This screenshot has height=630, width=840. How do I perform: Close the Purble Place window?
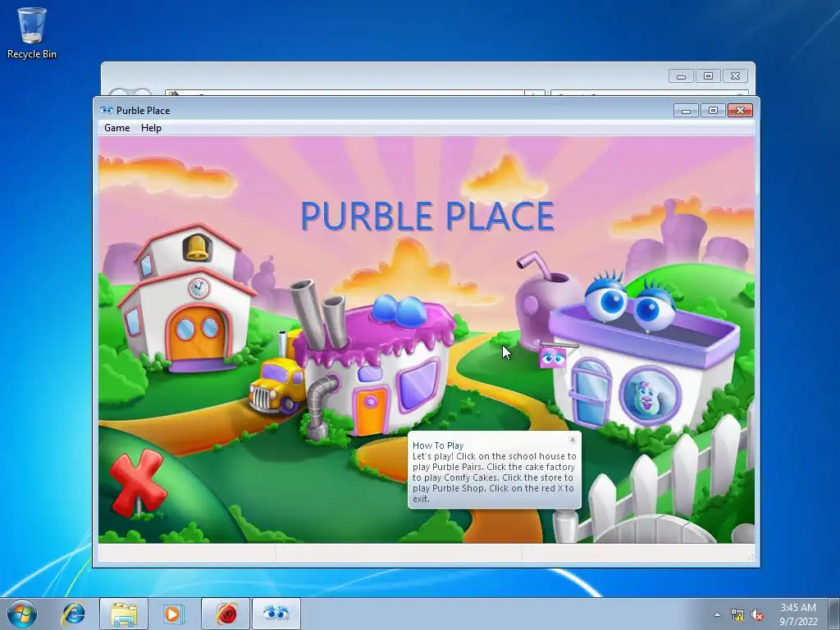coord(740,111)
